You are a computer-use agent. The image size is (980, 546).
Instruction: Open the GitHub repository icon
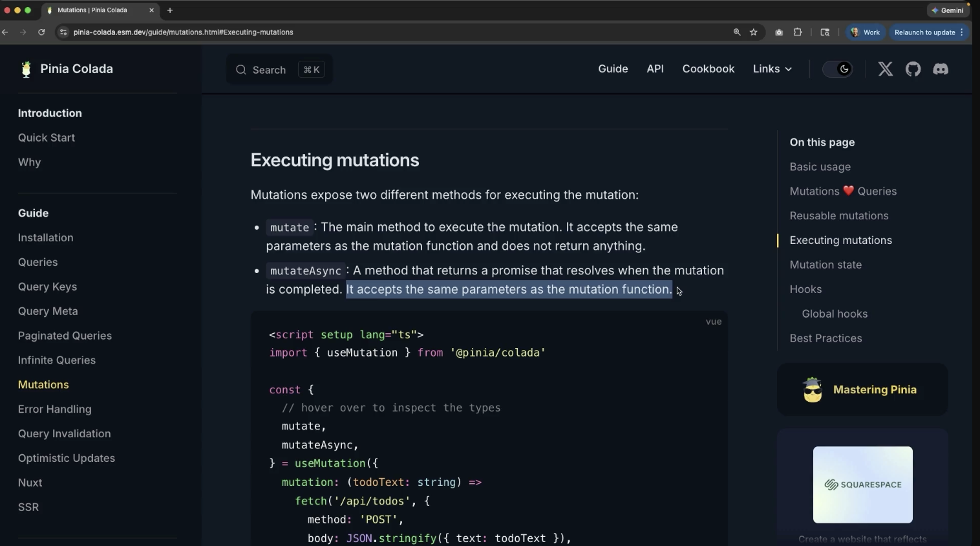click(x=913, y=69)
